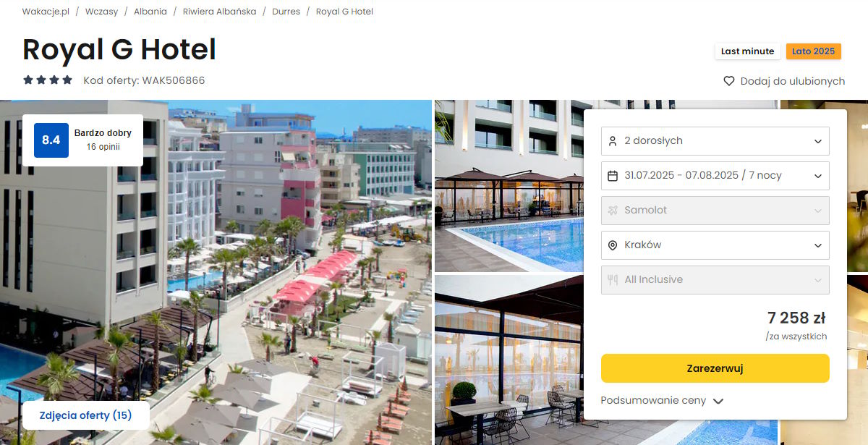Go to Albania breadcrumb
The width and height of the screenshot is (868, 445).
(150, 12)
